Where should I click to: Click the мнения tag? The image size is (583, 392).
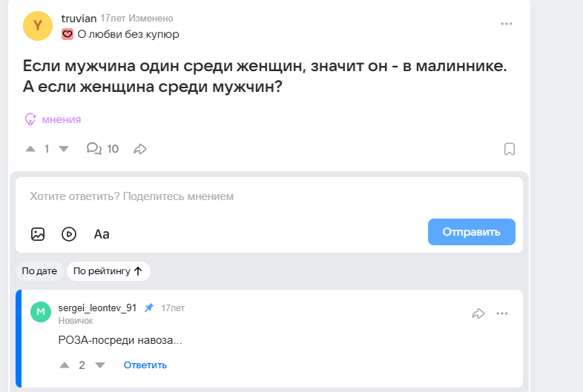tap(61, 119)
